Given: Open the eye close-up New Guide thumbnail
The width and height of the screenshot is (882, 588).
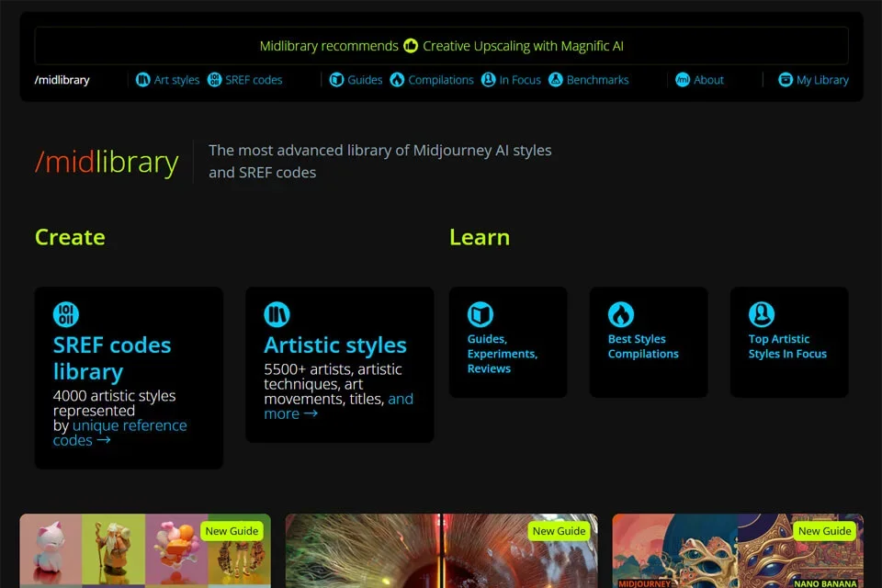Looking at the screenshot, I should click(x=442, y=550).
